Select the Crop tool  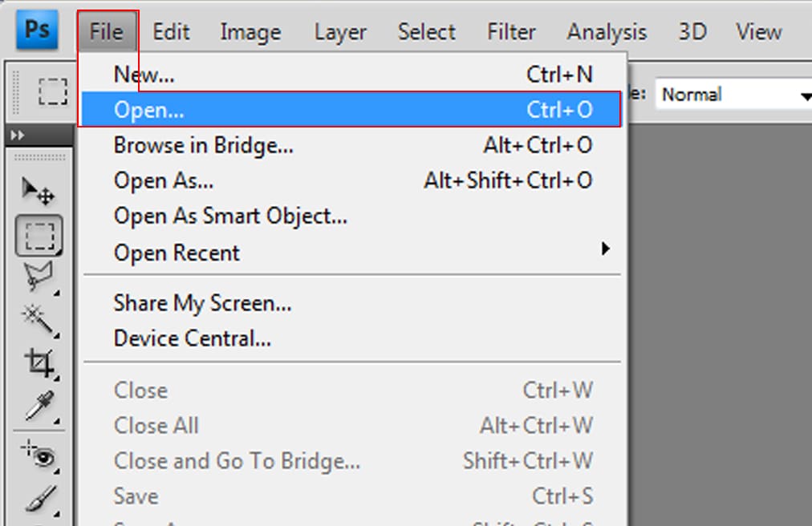38,363
